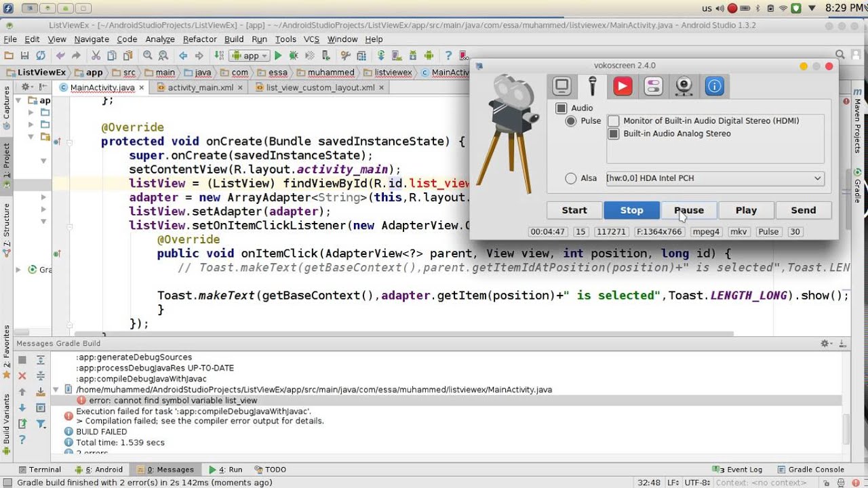Open the app run configuration dropdown
The image size is (868, 488).
[250, 56]
